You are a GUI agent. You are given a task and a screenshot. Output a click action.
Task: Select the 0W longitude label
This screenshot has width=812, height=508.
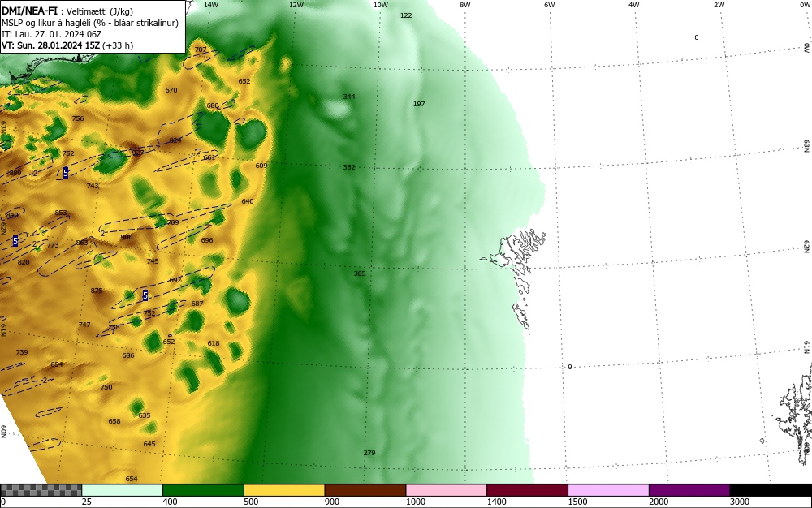click(x=805, y=5)
